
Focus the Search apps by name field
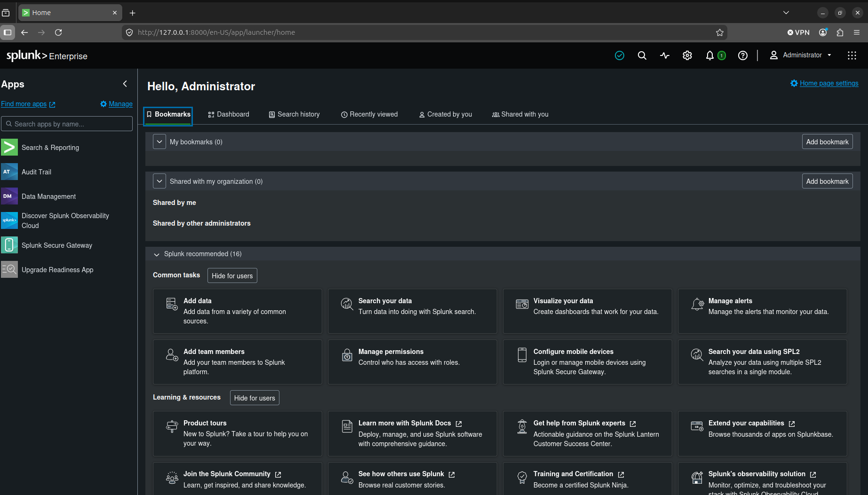pyautogui.click(x=67, y=124)
